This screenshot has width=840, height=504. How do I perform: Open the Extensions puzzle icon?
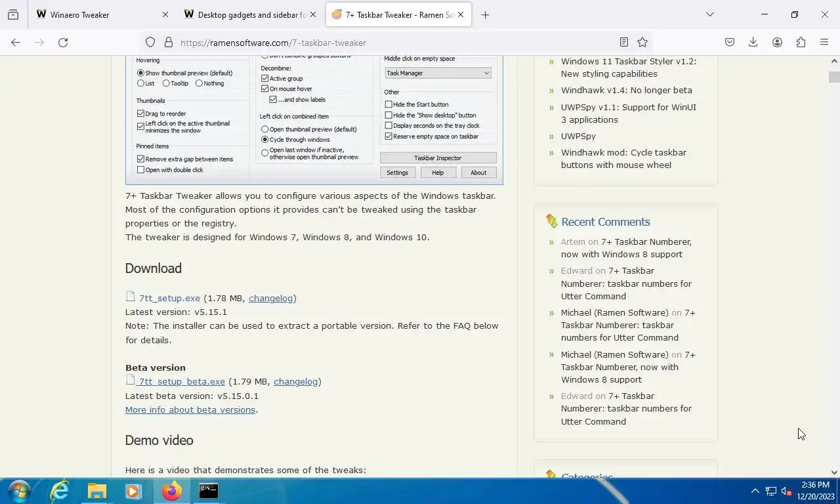coord(801,42)
